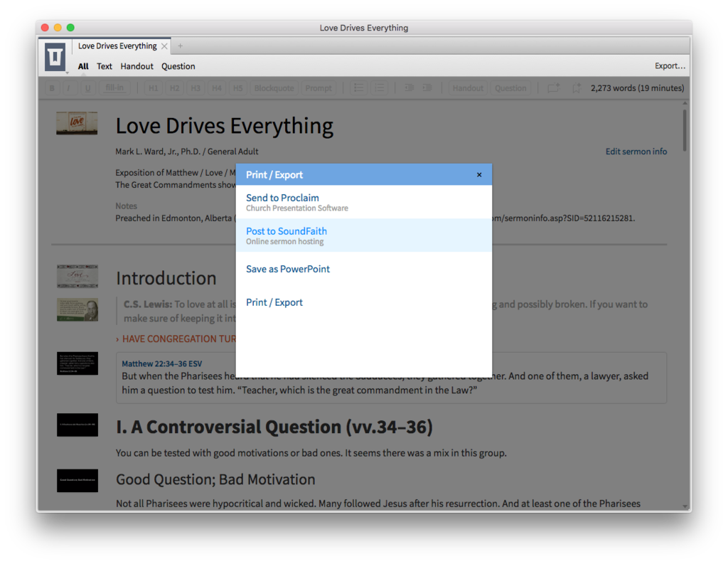
Task: Switch to the All view filter
Action: pos(83,66)
